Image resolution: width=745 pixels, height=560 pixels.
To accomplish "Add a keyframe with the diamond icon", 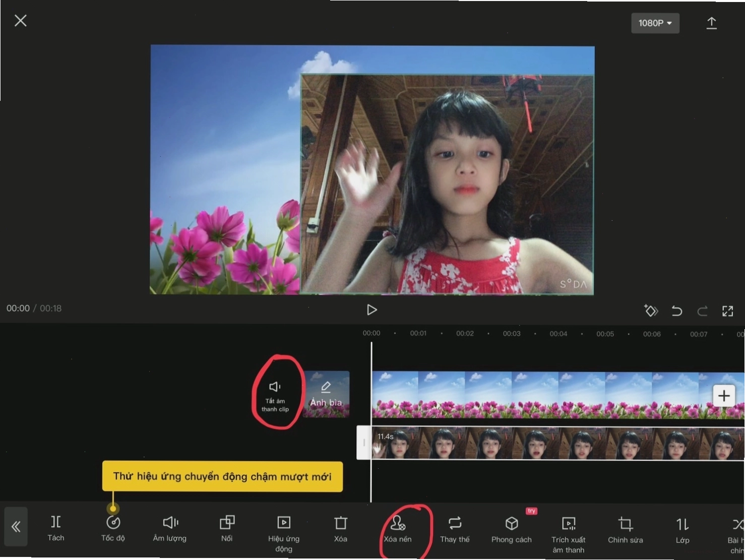I will (x=651, y=310).
